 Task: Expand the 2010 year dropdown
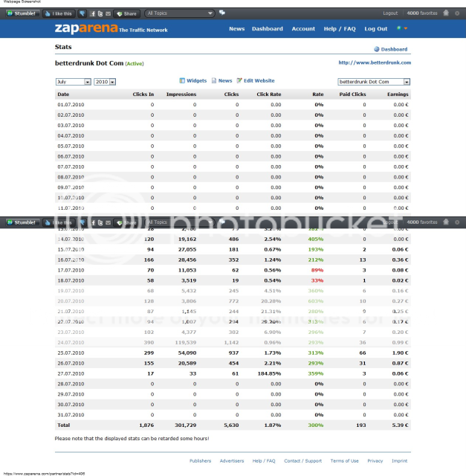click(x=105, y=82)
